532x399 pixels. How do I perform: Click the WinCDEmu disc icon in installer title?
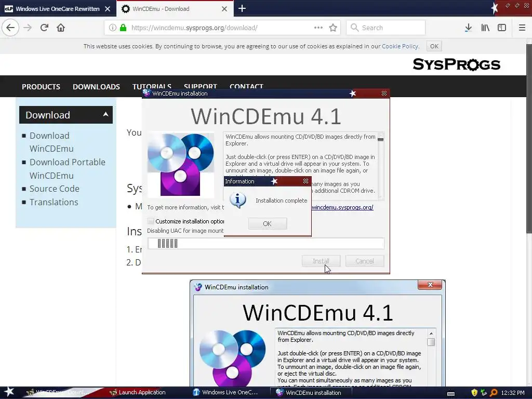pyautogui.click(x=147, y=93)
